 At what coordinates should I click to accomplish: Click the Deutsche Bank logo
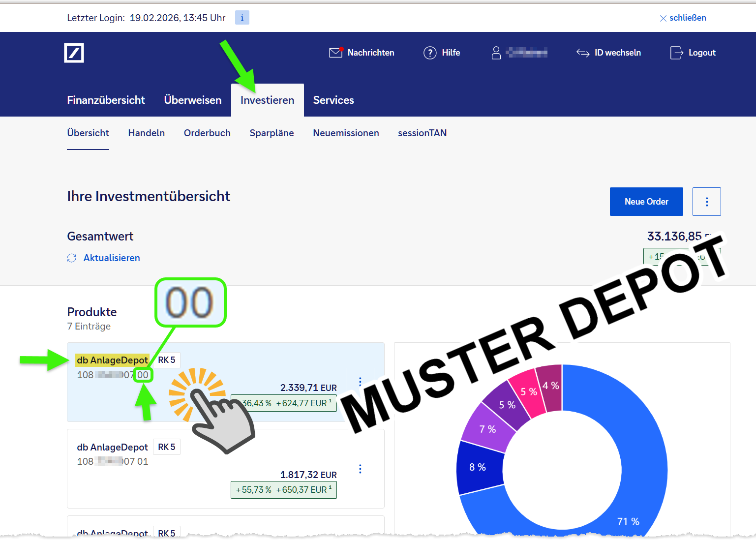tap(74, 53)
